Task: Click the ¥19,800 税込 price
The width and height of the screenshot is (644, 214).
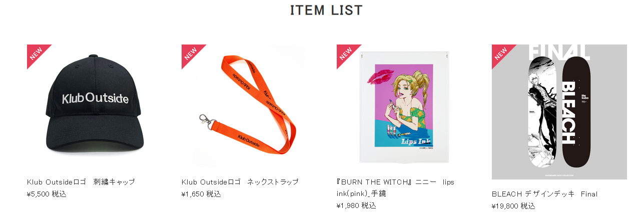Action: pos(513,206)
